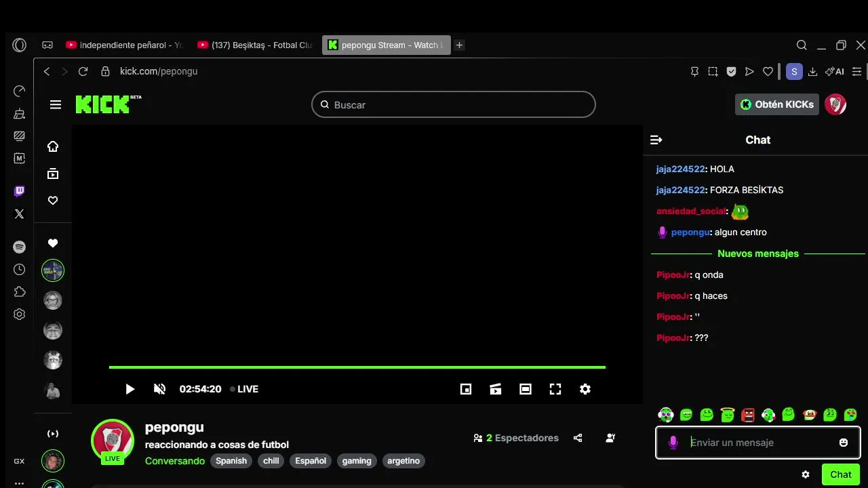
Task: Go to Kick Home via house icon
Action: coord(53,146)
